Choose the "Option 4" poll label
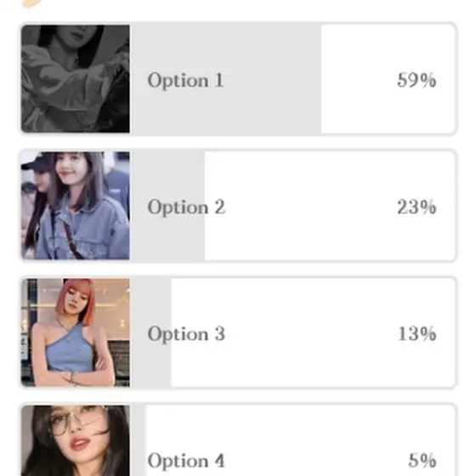Viewport: 476px width, 476px height. (186, 461)
